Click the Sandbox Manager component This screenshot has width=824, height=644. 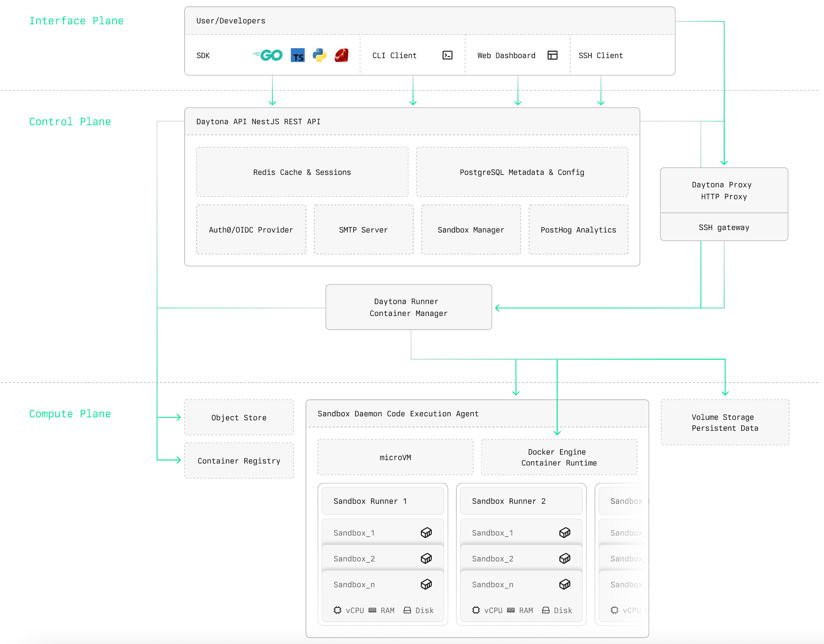point(471,230)
